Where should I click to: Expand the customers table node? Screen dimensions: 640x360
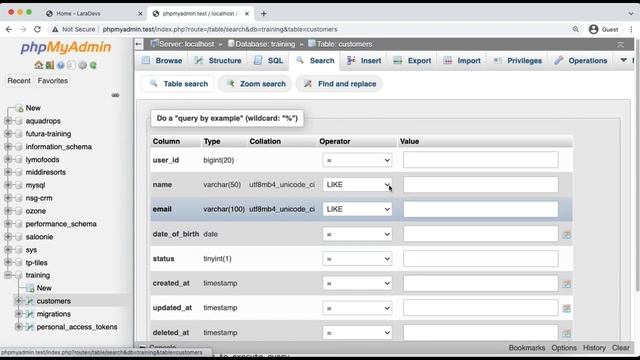click(x=19, y=301)
